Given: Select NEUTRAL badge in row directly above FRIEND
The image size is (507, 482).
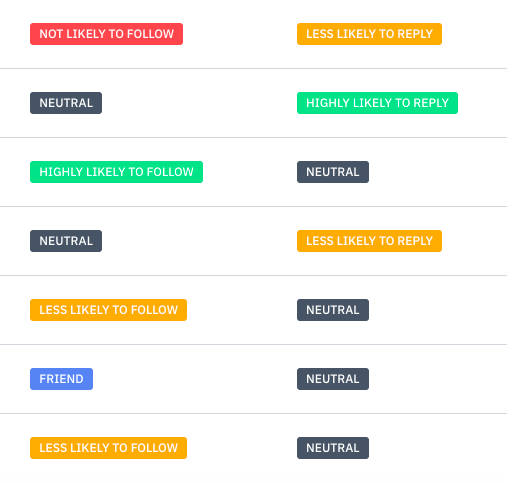Looking at the screenshot, I should (333, 310).
